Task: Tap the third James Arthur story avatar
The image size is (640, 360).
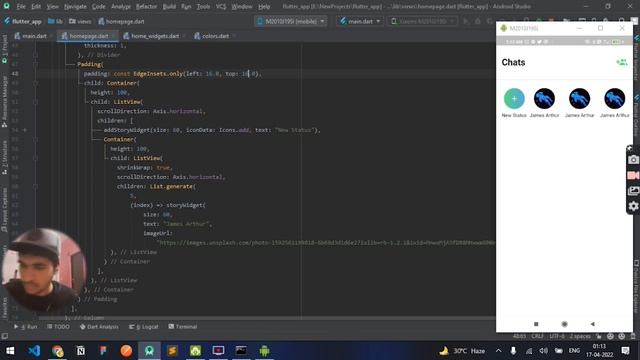Action: [x=614, y=98]
